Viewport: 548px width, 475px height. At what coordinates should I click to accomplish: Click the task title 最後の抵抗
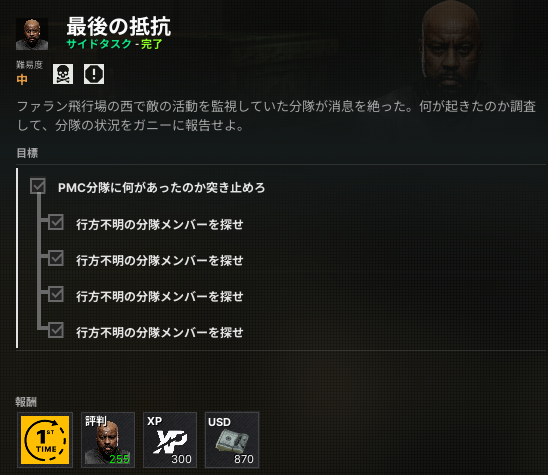(x=119, y=27)
